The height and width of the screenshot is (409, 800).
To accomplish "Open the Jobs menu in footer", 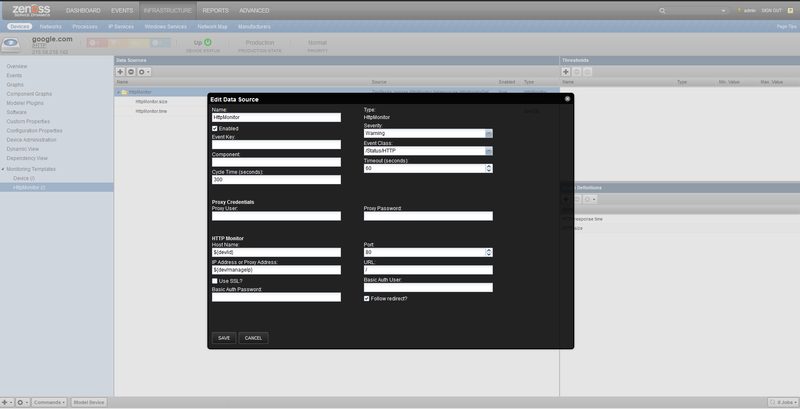I will pos(782,402).
